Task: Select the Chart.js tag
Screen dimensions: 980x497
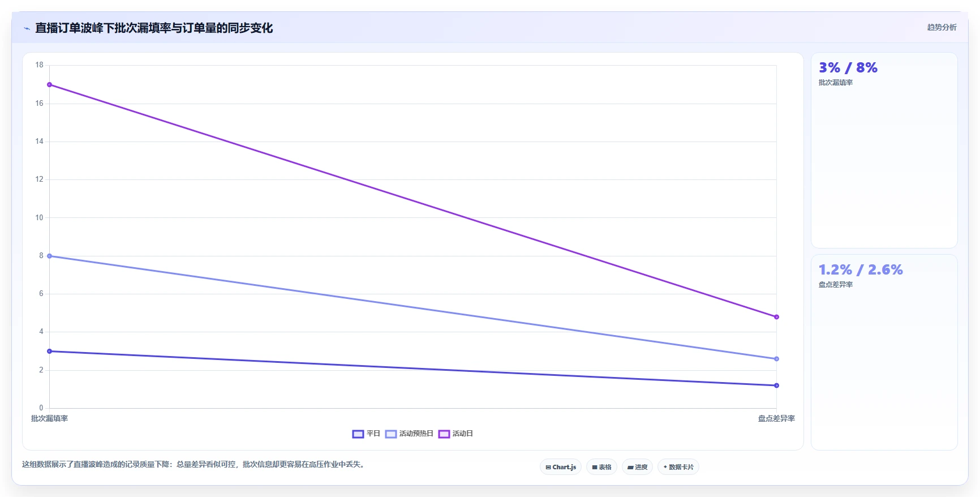Action: [561, 467]
